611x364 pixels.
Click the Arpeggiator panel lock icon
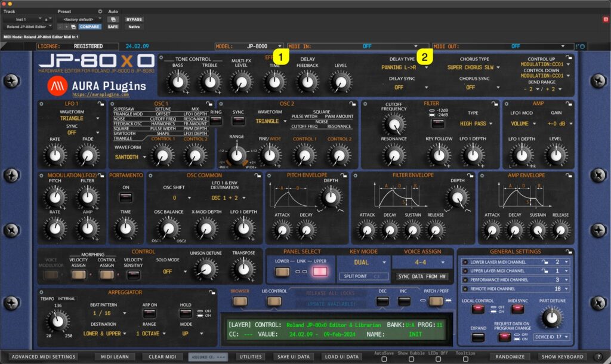[x=212, y=292]
